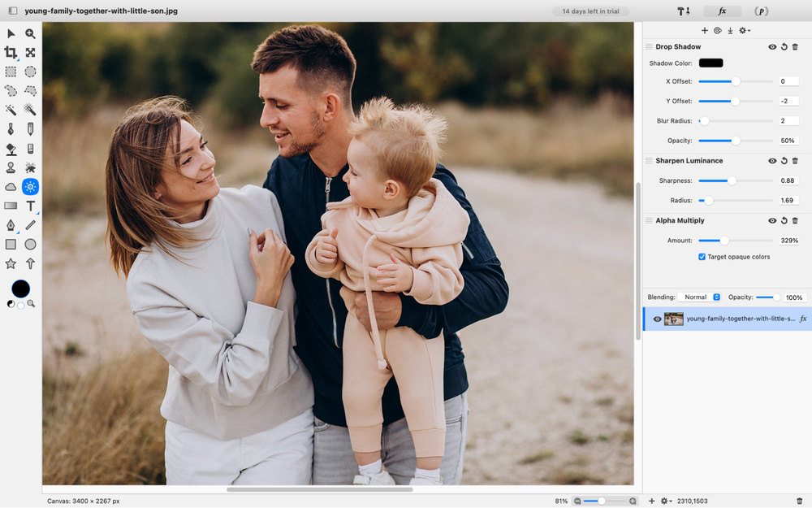812x508 pixels.
Task: Choose the Text tool
Action: click(30, 206)
